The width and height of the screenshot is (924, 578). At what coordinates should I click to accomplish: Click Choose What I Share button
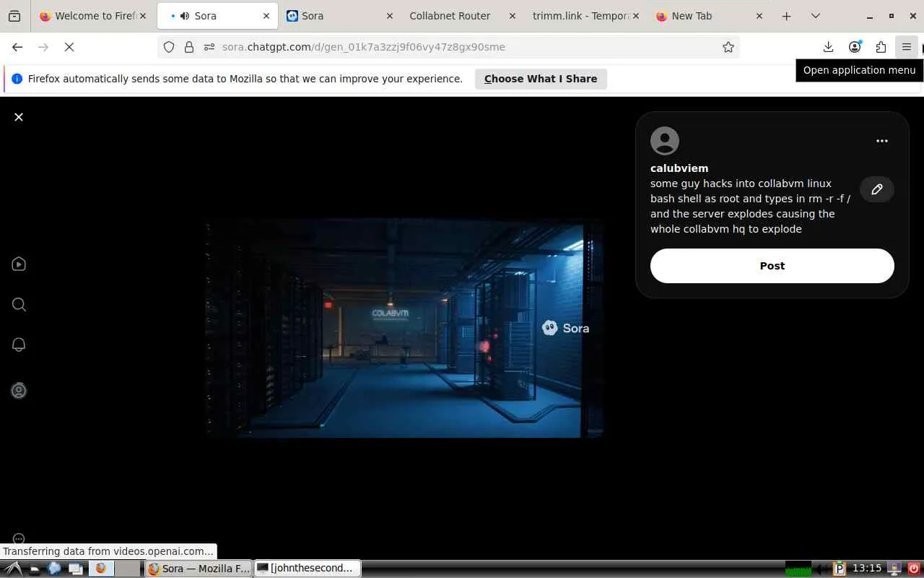pyautogui.click(x=541, y=79)
